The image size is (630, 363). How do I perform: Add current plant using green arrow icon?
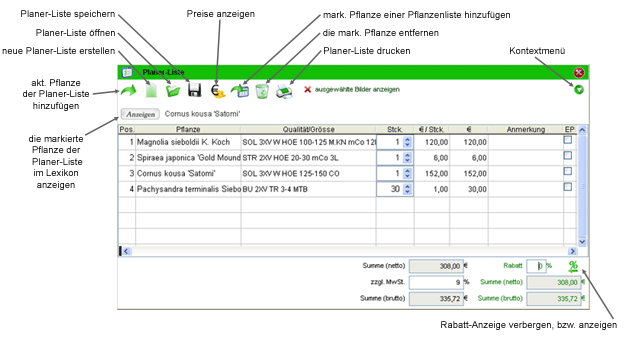coord(129,90)
